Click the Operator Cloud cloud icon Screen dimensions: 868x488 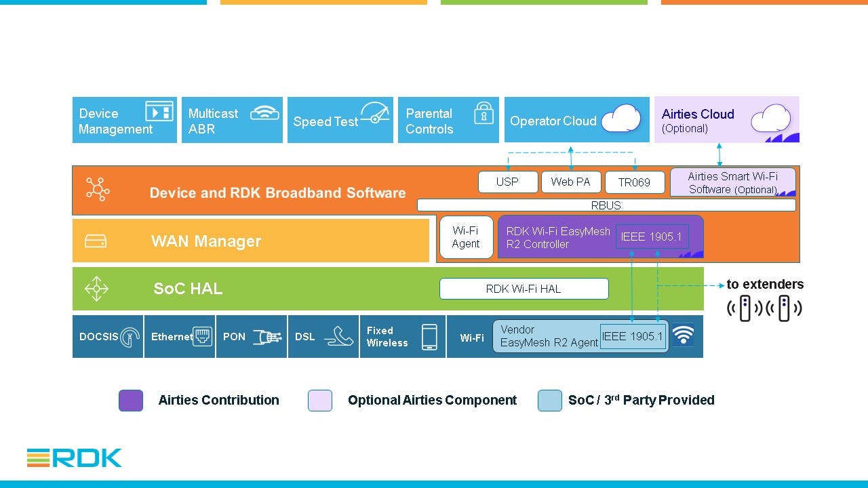point(621,119)
